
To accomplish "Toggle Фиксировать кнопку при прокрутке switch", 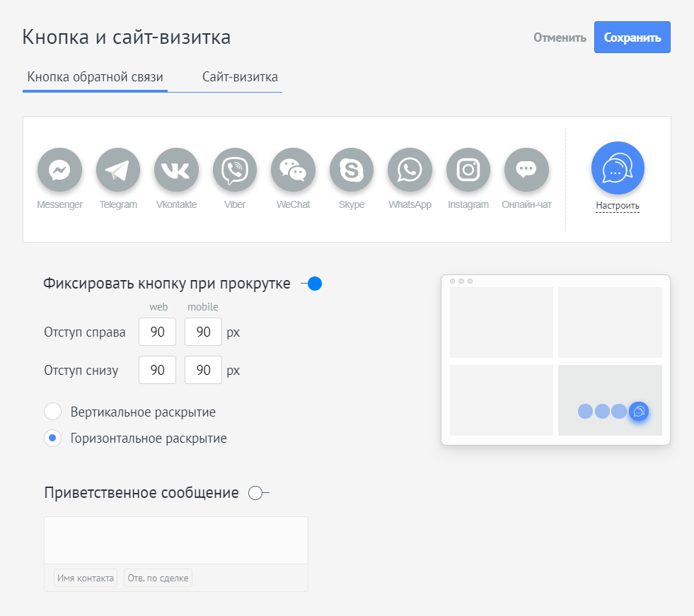I will [x=311, y=284].
